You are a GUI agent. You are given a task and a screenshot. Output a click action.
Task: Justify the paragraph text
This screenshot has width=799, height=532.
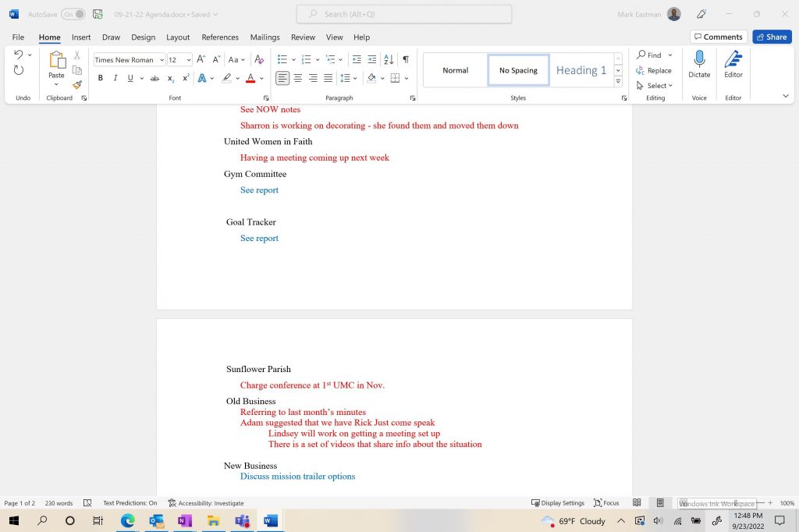(x=328, y=78)
